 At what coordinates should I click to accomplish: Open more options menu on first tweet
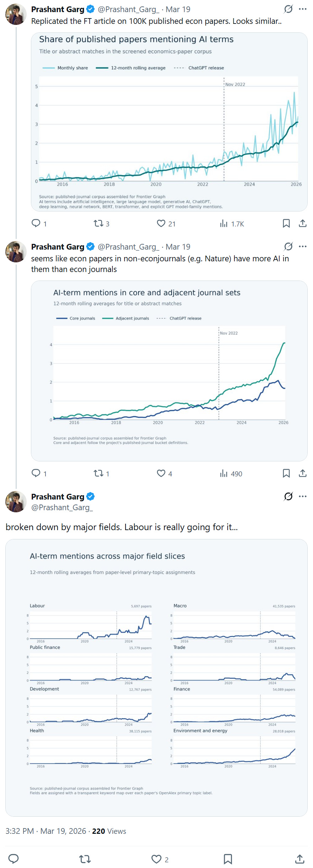(303, 9)
